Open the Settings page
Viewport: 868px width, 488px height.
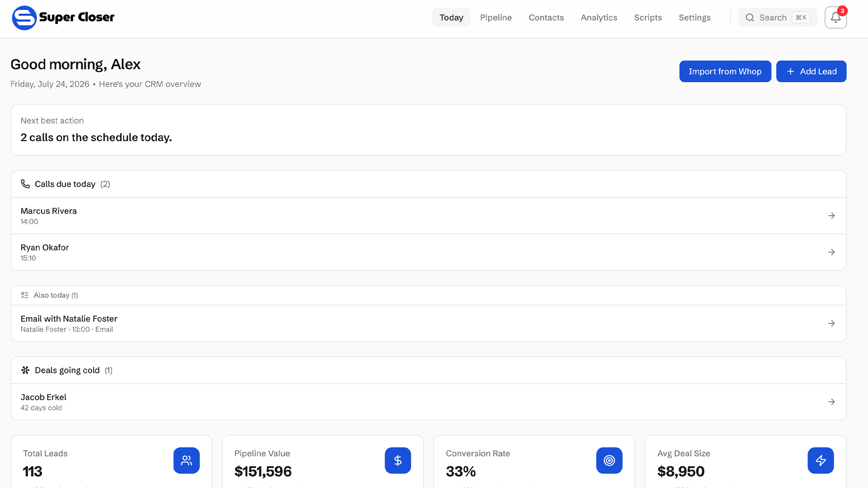pos(695,18)
